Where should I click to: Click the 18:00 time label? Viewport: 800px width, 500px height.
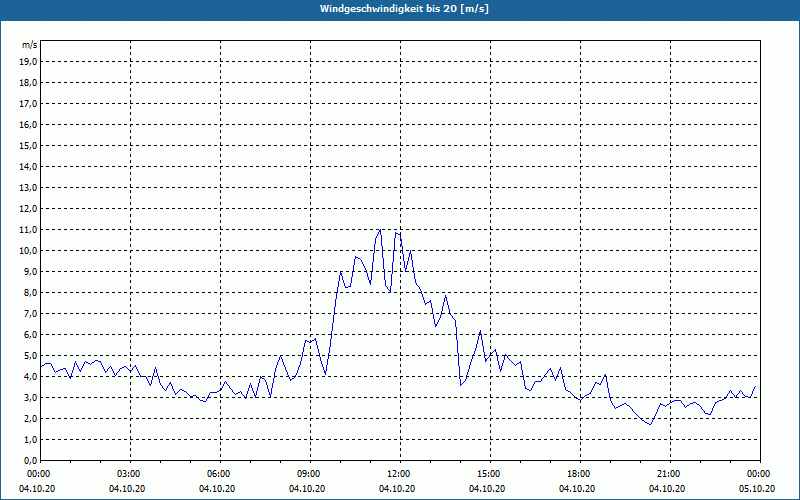coord(580,474)
